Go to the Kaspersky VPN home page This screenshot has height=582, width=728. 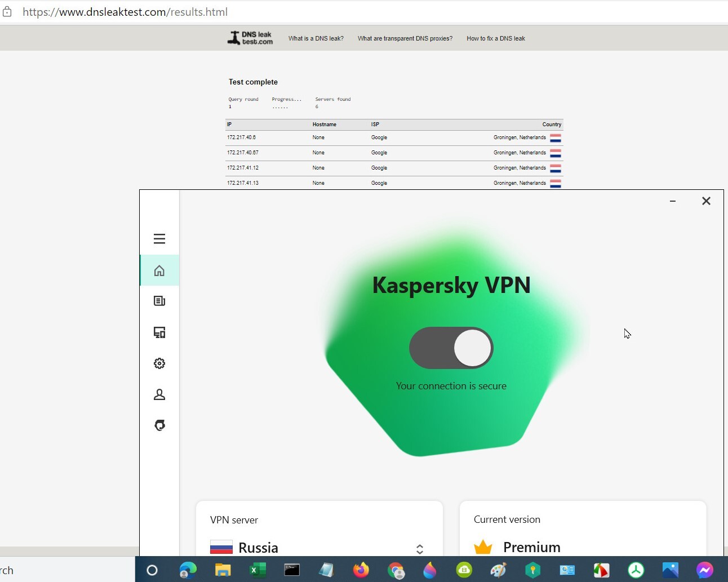click(x=159, y=270)
